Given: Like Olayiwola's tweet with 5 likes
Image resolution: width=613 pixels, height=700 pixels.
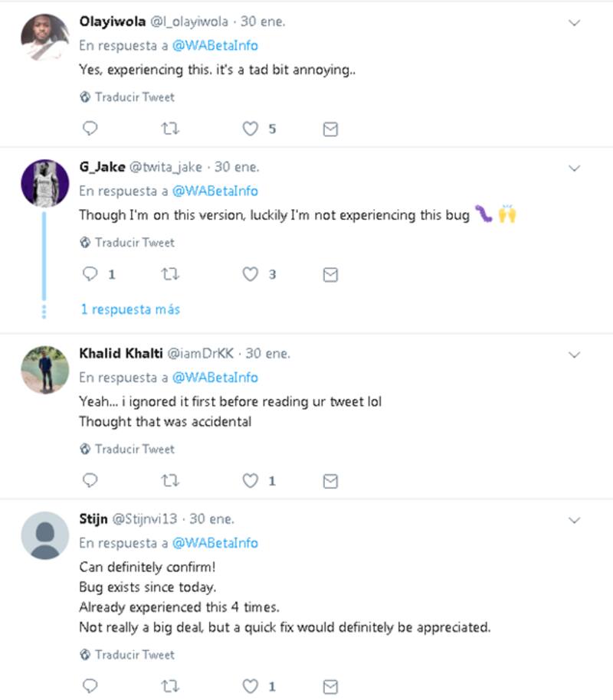Looking at the screenshot, I should (251, 129).
